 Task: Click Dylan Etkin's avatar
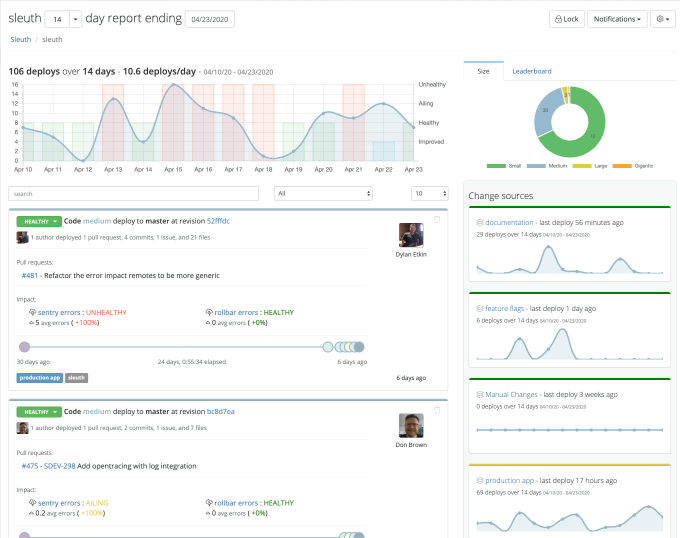pyautogui.click(x=411, y=235)
